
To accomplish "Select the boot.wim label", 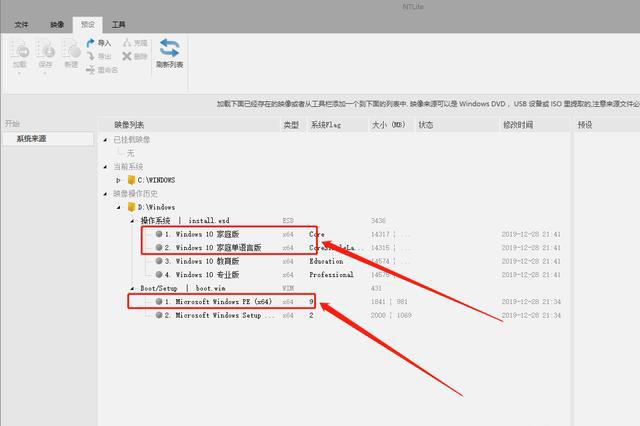I will click(x=210, y=288).
